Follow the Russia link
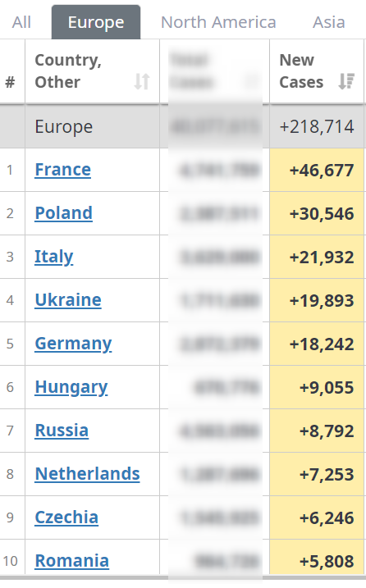Image resolution: width=366 pixels, height=588 pixels. click(62, 431)
